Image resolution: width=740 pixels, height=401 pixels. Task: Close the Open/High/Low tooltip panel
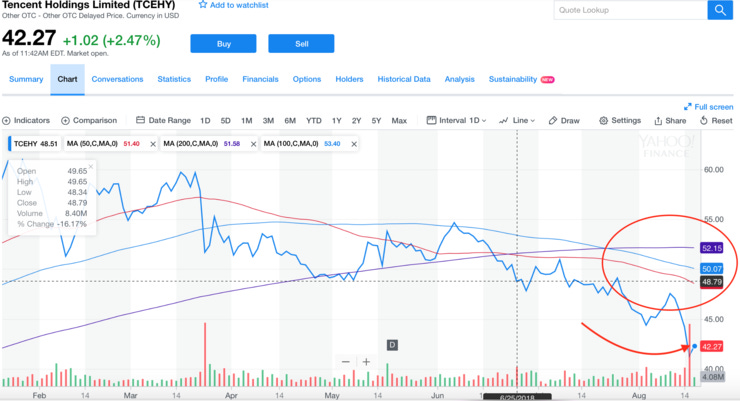click(x=91, y=166)
